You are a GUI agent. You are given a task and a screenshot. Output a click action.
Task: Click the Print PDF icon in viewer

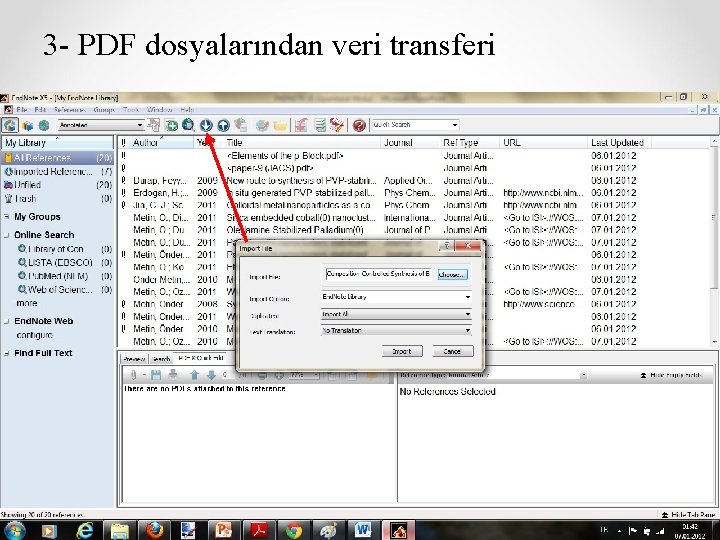173,375
